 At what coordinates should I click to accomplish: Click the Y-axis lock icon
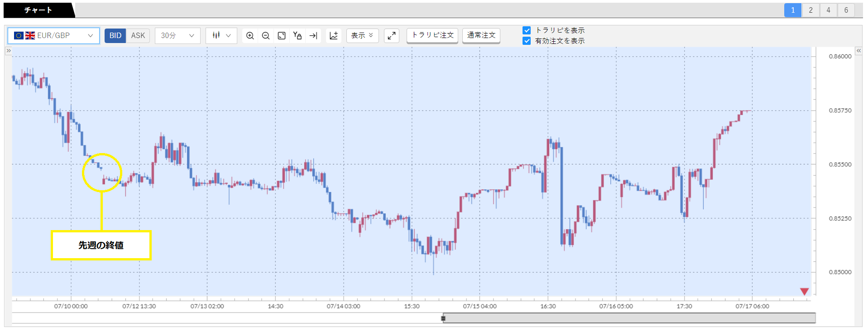[x=297, y=35]
